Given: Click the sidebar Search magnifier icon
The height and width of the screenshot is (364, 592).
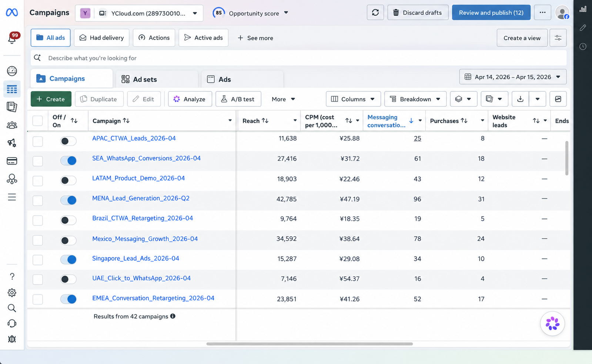Looking at the screenshot, I should pos(12,308).
